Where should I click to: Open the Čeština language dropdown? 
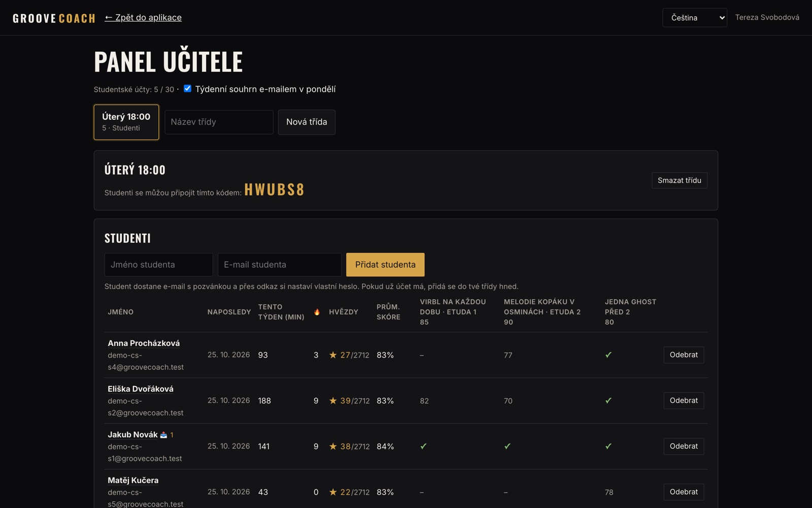tap(695, 18)
